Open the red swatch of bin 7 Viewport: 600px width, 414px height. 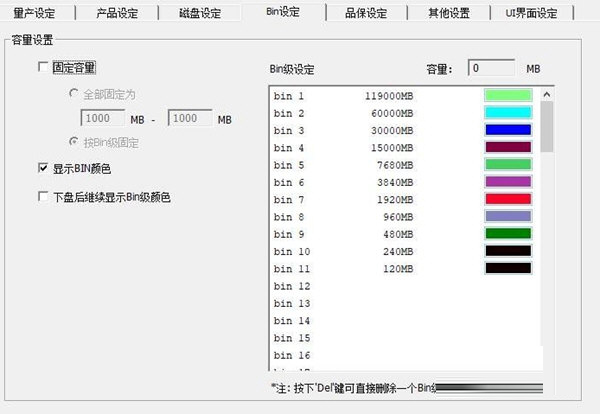click(508, 199)
